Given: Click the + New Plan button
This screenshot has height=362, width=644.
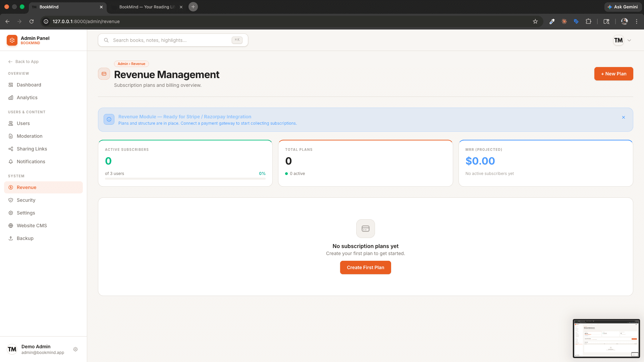Looking at the screenshot, I should [613, 74].
